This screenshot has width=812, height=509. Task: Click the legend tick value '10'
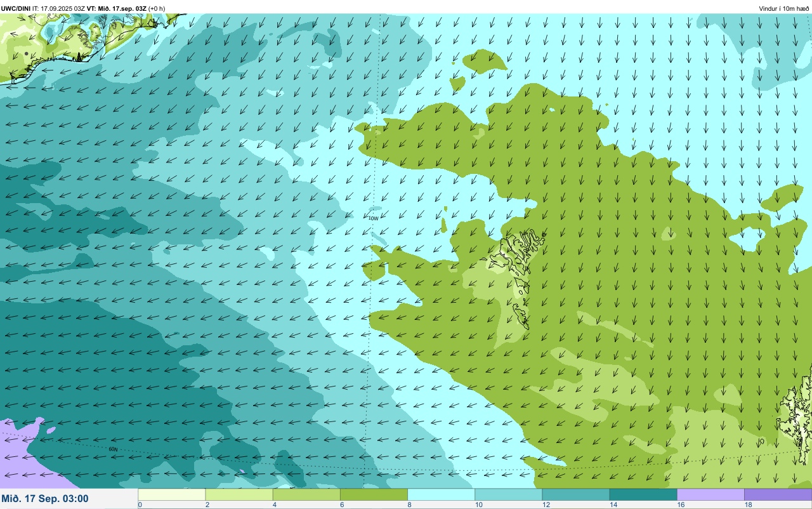[478, 505]
